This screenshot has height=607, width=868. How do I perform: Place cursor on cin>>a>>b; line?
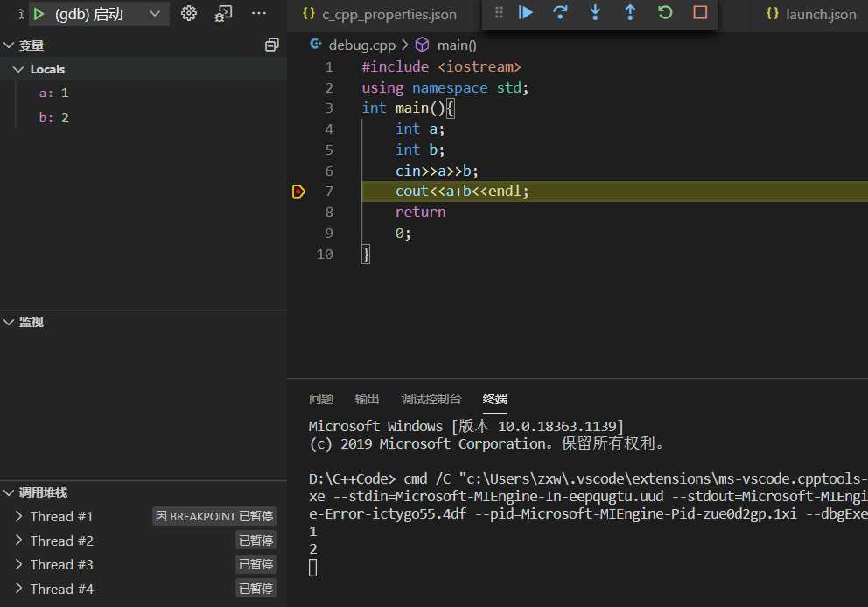coord(437,171)
